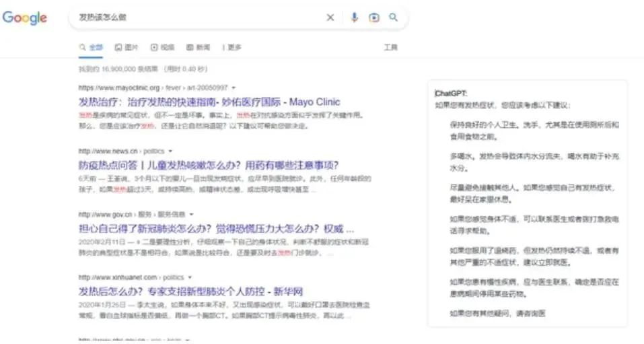Screen dimensions: 644x344
Task: Expand dropdown arrow next to news.cn URL
Action: click(x=171, y=151)
